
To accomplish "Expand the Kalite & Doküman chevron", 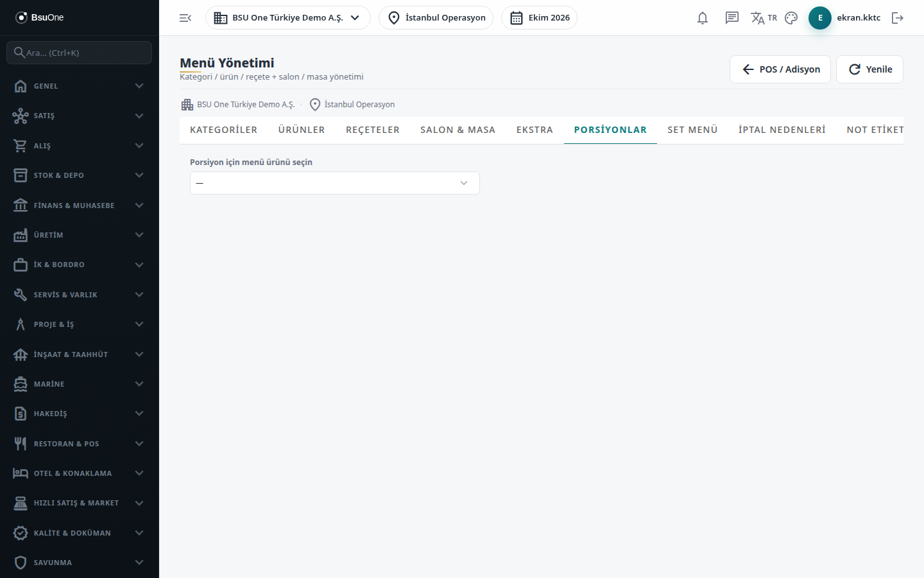I will pyautogui.click(x=139, y=533).
